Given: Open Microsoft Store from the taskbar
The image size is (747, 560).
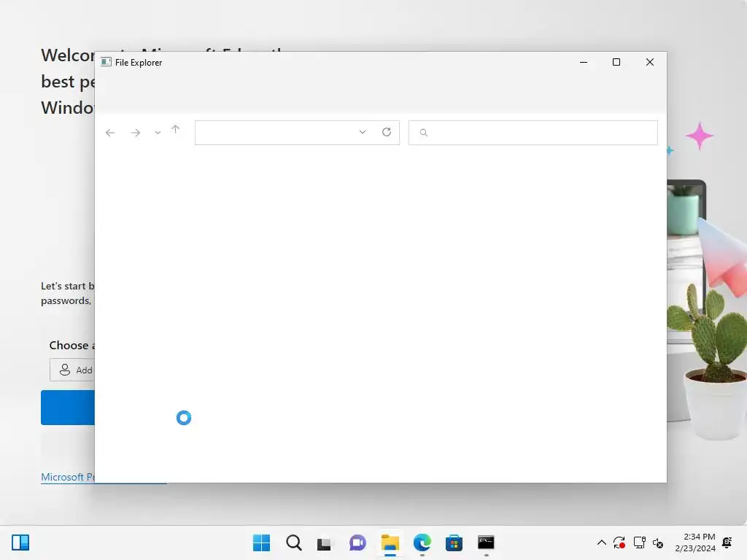Looking at the screenshot, I should pyautogui.click(x=454, y=542).
